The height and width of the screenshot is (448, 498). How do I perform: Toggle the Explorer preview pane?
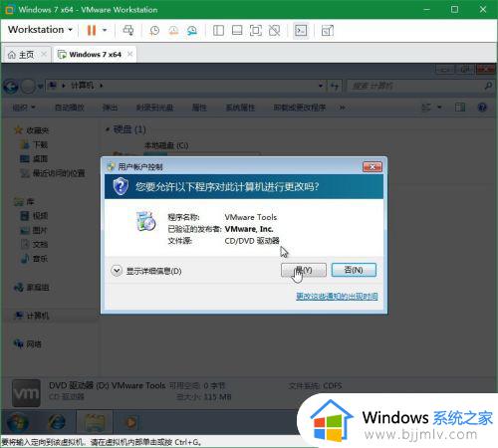coord(460,108)
